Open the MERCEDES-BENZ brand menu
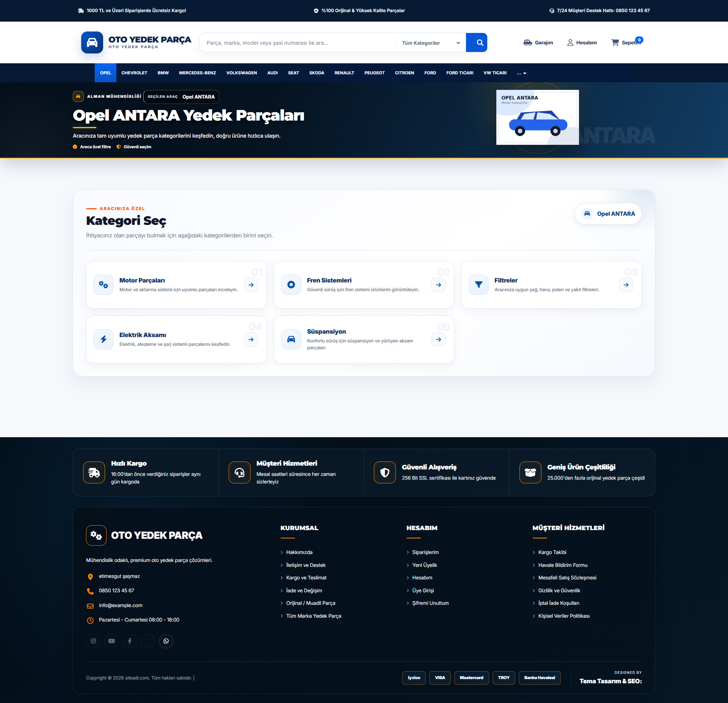Viewport: 728px width, 703px height. coord(198,73)
